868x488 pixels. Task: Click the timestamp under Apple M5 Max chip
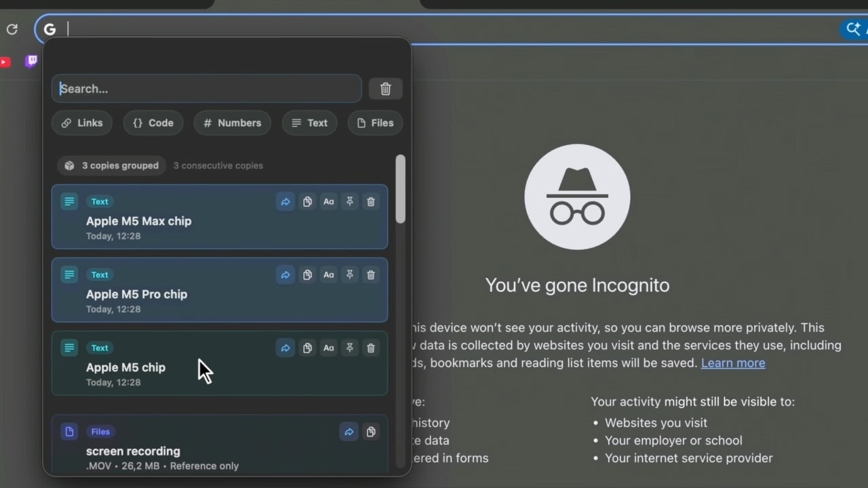[113, 237]
